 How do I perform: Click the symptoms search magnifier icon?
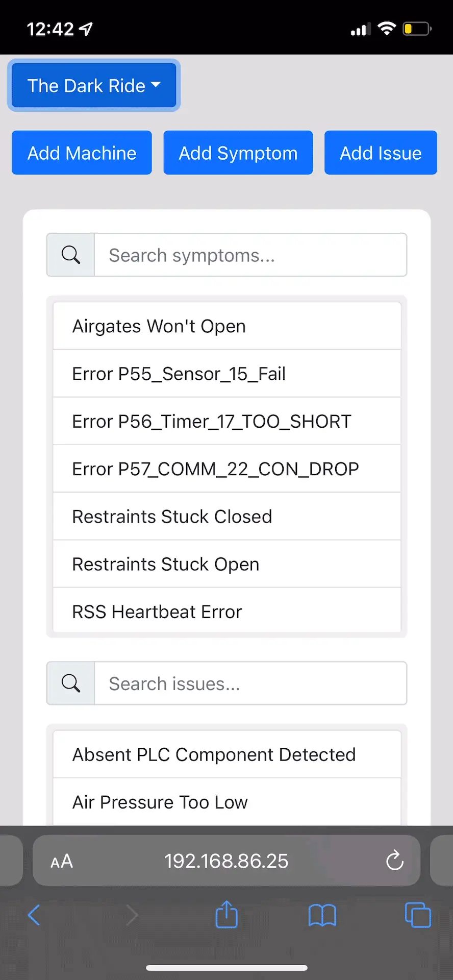pyautogui.click(x=70, y=255)
